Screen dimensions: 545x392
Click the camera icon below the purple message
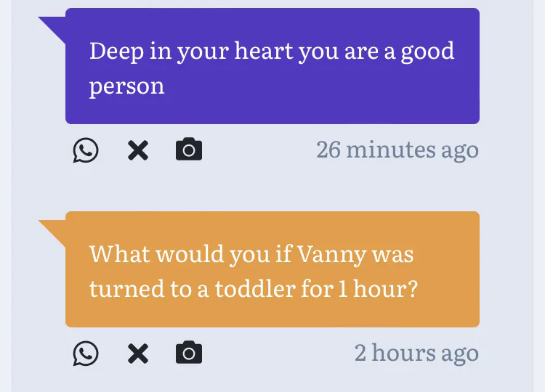pyautogui.click(x=189, y=150)
